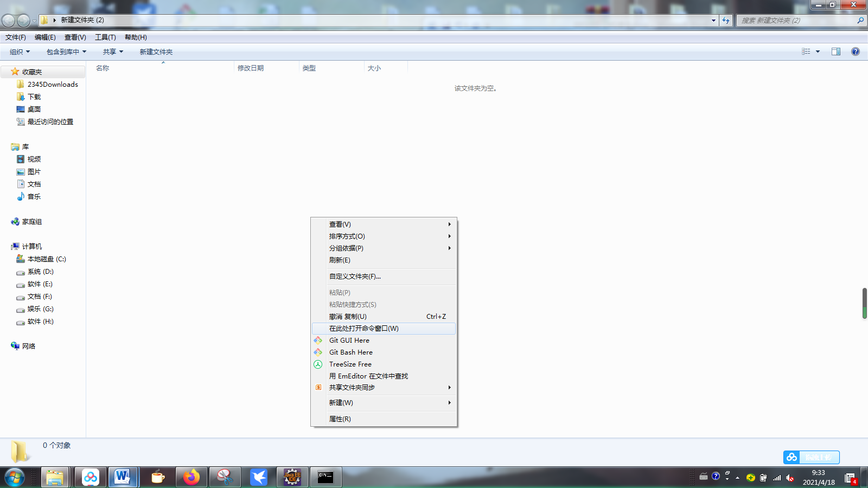The image size is (868, 488).
Task: Unmute the system volume in the tray
Action: coord(789,478)
